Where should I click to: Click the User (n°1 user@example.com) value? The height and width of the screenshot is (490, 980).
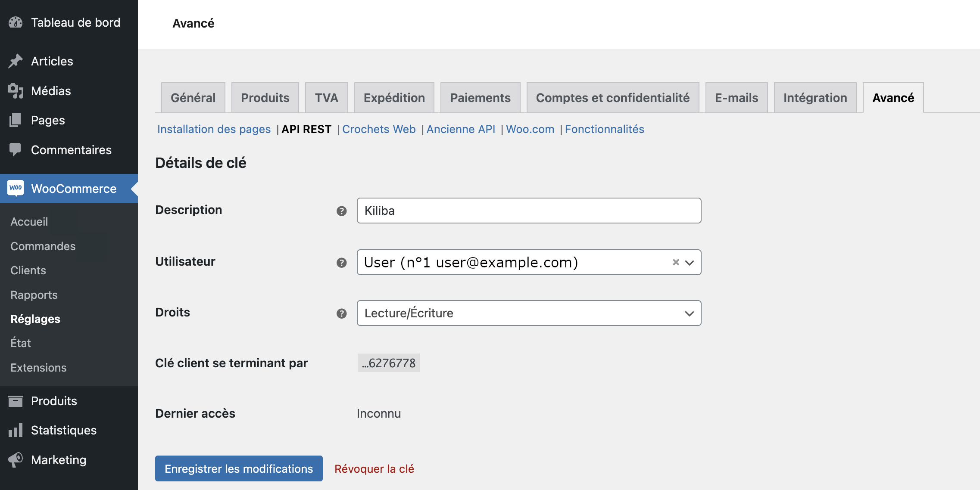471,262
